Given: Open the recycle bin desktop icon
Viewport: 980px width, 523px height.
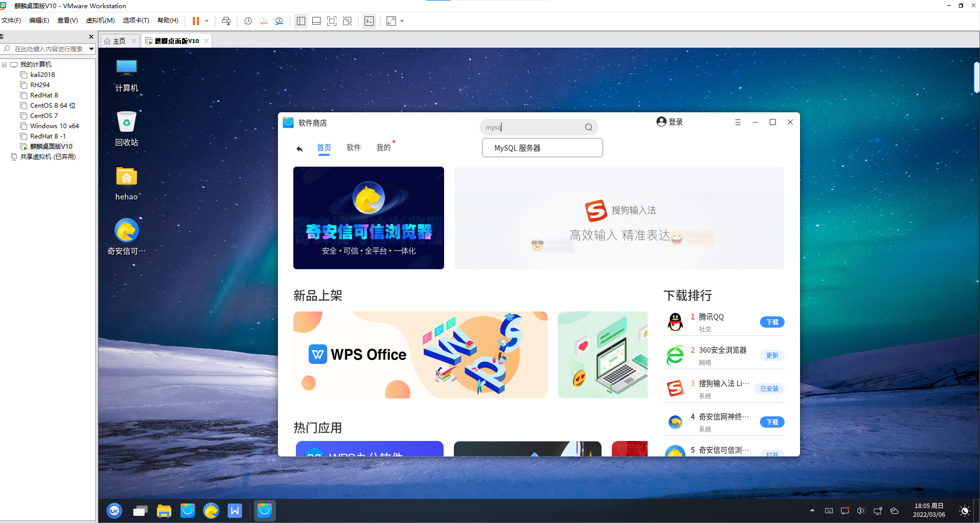Looking at the screenshot, I should [127, 129].
